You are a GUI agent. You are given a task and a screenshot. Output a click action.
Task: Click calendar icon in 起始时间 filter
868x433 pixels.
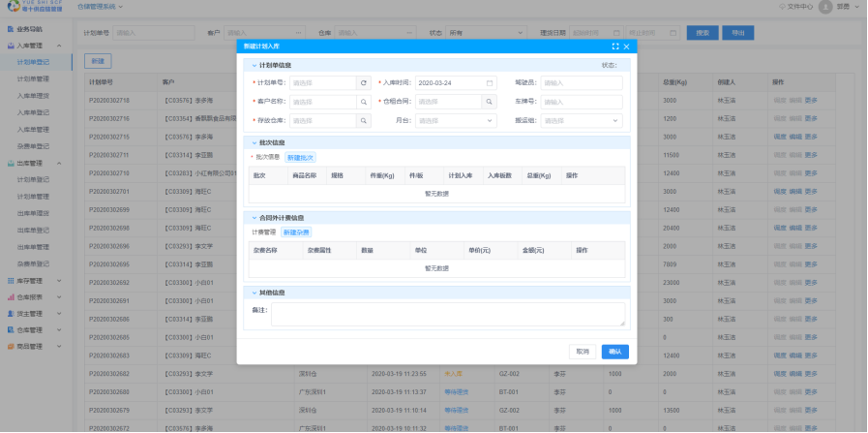[616, 33]
